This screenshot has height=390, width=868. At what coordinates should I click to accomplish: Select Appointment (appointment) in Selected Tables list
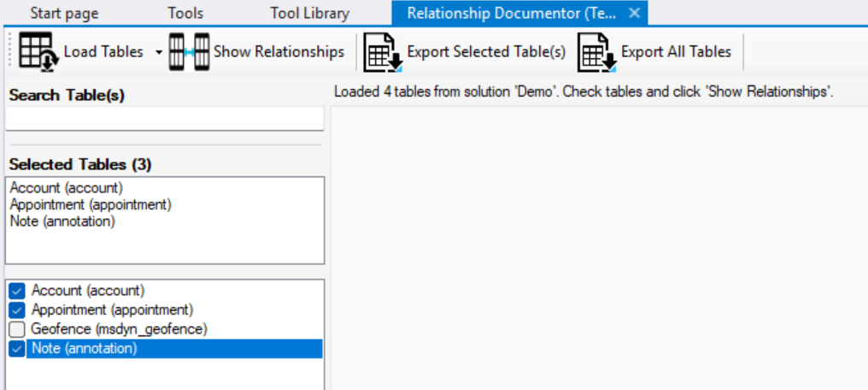[x=91, y=204]
